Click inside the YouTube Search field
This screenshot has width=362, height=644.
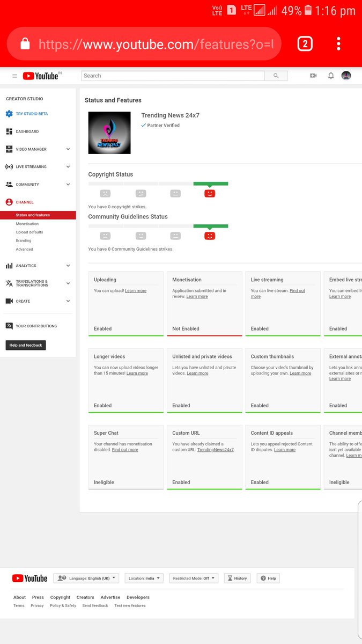(x=173, y=76)
